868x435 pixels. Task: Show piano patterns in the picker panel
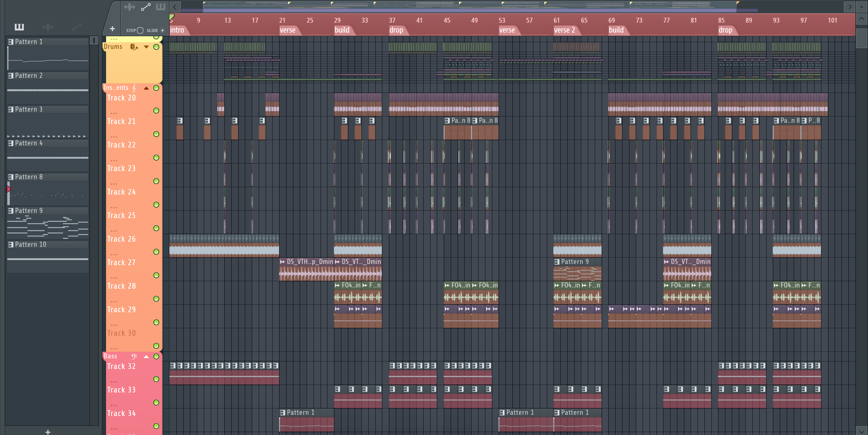click(x=19, y=27)
